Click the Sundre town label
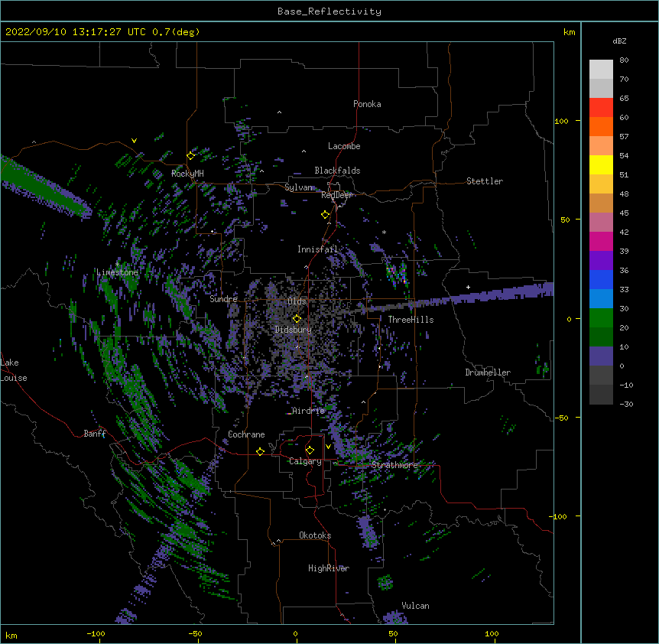This screenshot has width=659, height=644. pyautogui.click(x=223, y=299)
